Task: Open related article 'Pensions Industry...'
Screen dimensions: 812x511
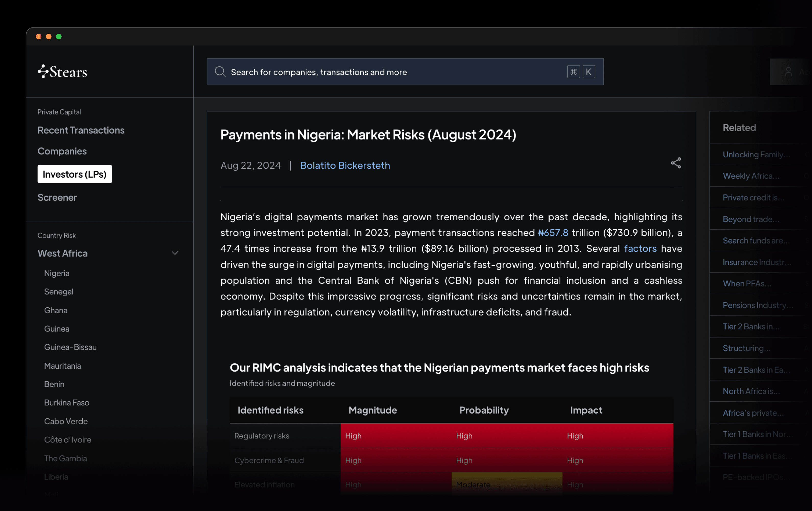Action: 758,305
